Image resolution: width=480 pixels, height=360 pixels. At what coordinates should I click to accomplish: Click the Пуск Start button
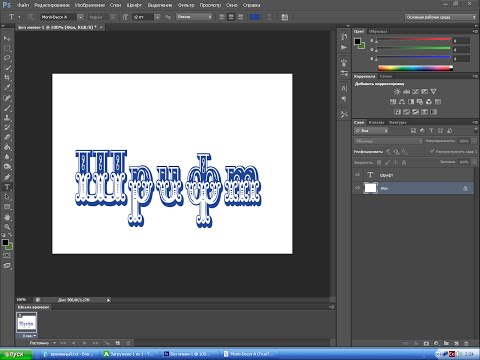(16, 354)
